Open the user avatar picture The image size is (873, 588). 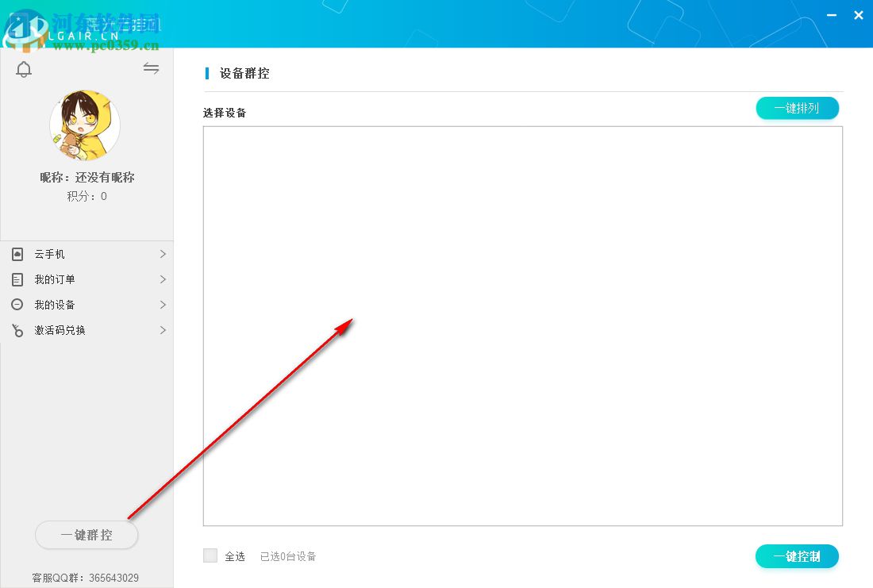coord(85,125)
